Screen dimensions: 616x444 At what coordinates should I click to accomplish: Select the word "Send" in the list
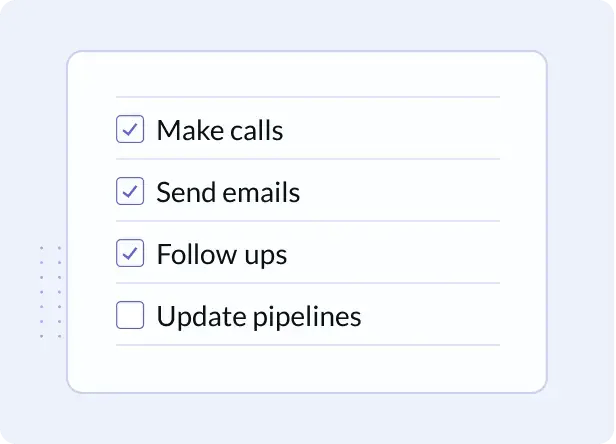(185, 192)
